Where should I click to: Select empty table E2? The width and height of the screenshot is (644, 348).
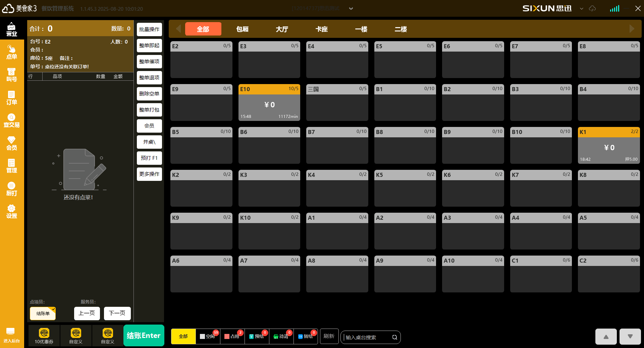(x=201, y=60)
